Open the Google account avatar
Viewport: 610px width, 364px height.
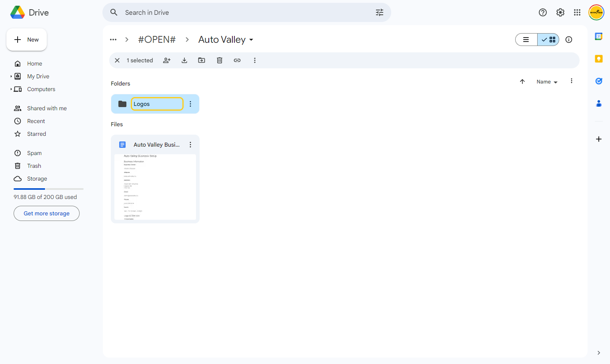[596, 12]
